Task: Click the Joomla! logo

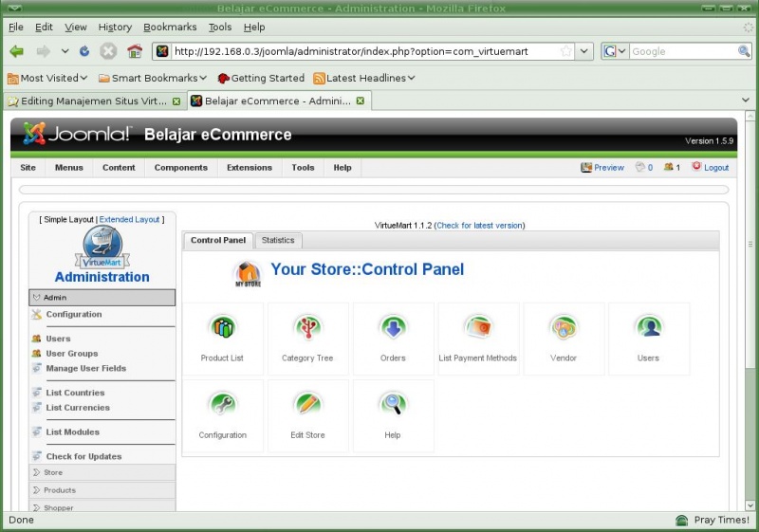Action: 77,134
